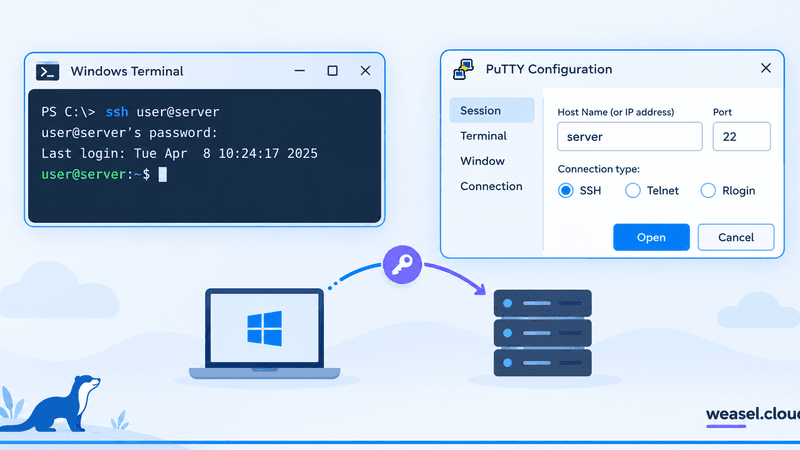Viewport: 800px width, 450px height.
Task: Click the Windows logo on laptop
Action: click(264, 329)
